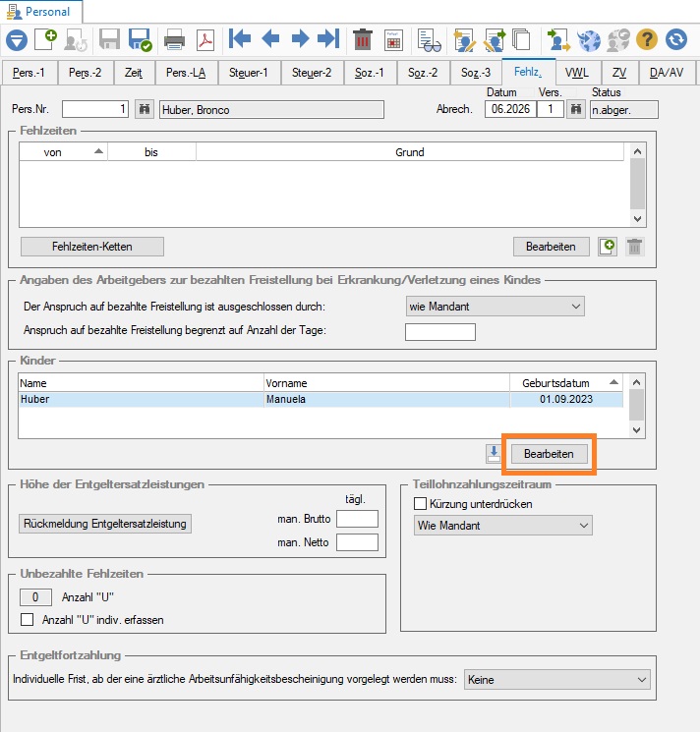700x732 pixels.
Task: Switch to the Steuer-2 tab
Action: [312, 73]
